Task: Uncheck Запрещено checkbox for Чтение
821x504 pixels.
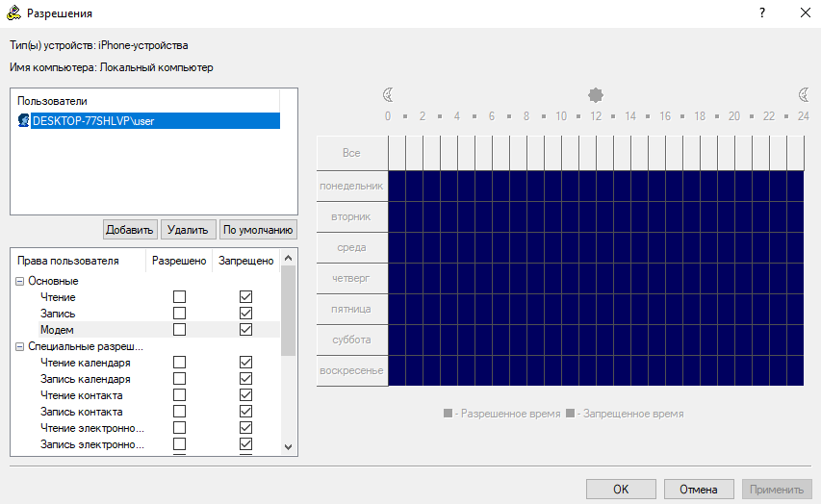Action: coord(245,297)
